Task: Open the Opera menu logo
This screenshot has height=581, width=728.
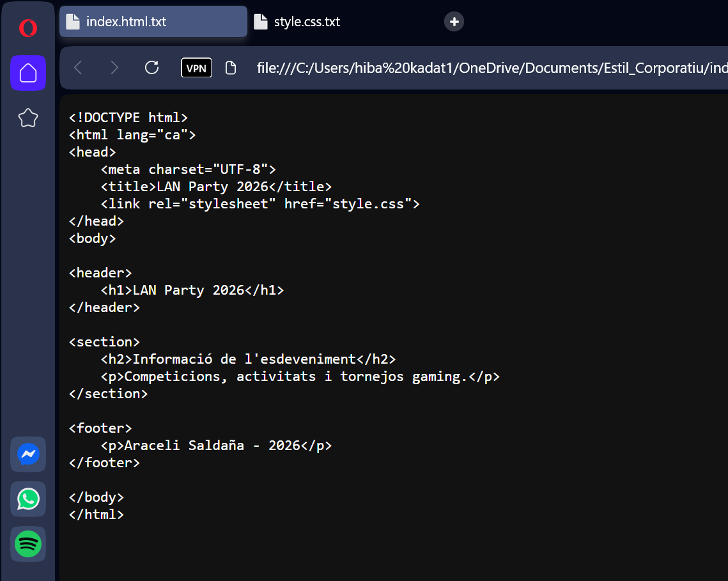Action: pyautogui.click(x=28, y=28)
